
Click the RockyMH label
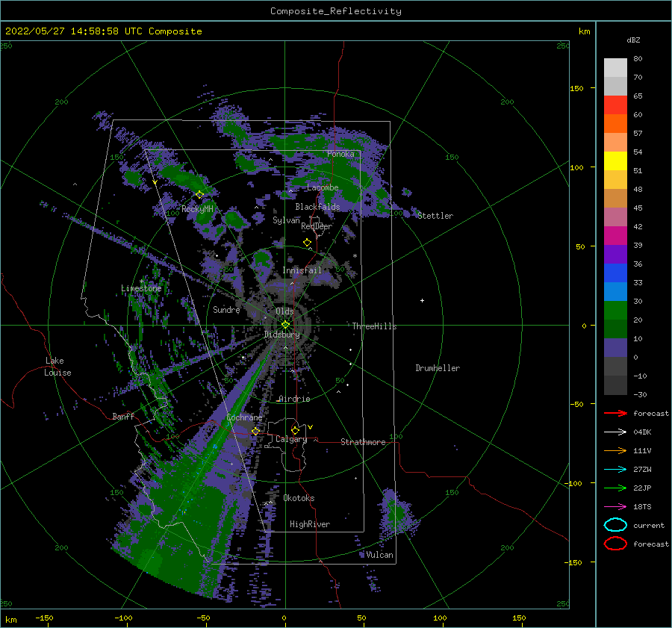click(198, 209)
